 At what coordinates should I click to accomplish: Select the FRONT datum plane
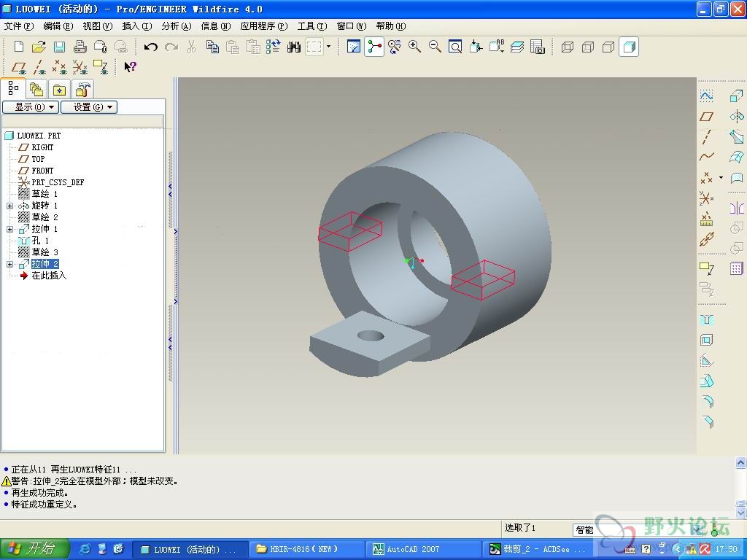point(42,171)
